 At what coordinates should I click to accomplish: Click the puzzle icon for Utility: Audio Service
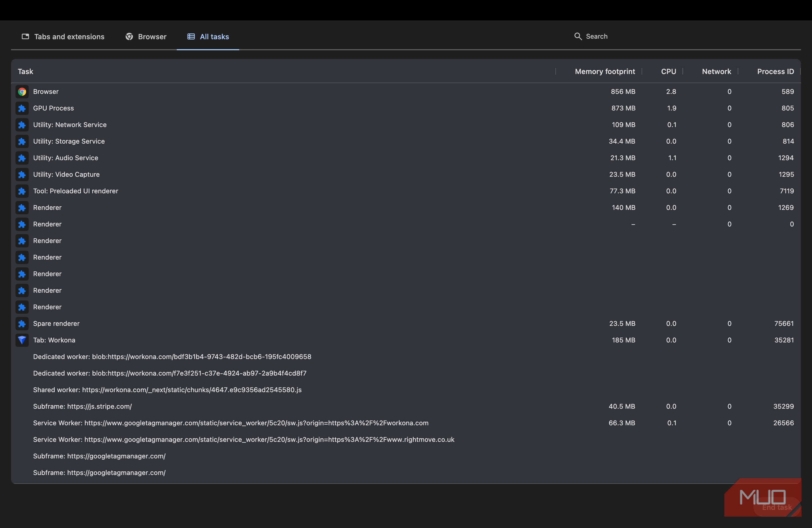coord(22,158)
